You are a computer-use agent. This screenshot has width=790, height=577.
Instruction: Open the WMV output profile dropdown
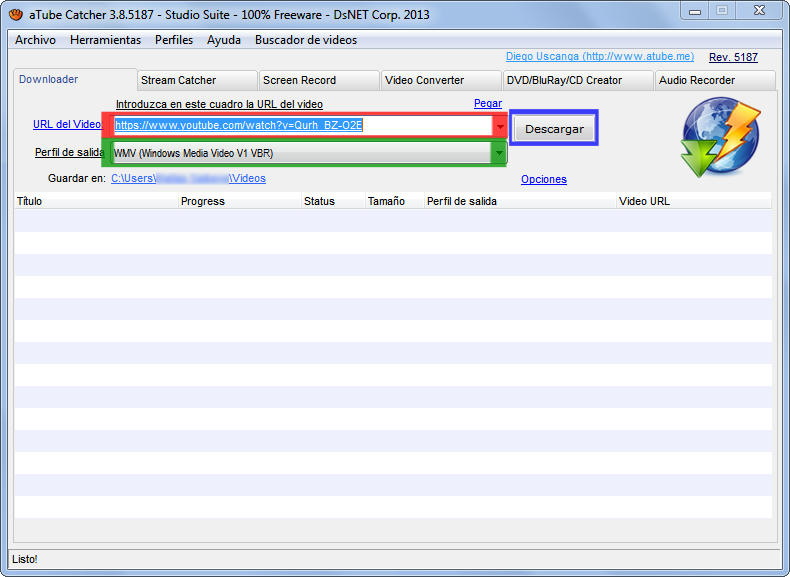coord(308,153)
